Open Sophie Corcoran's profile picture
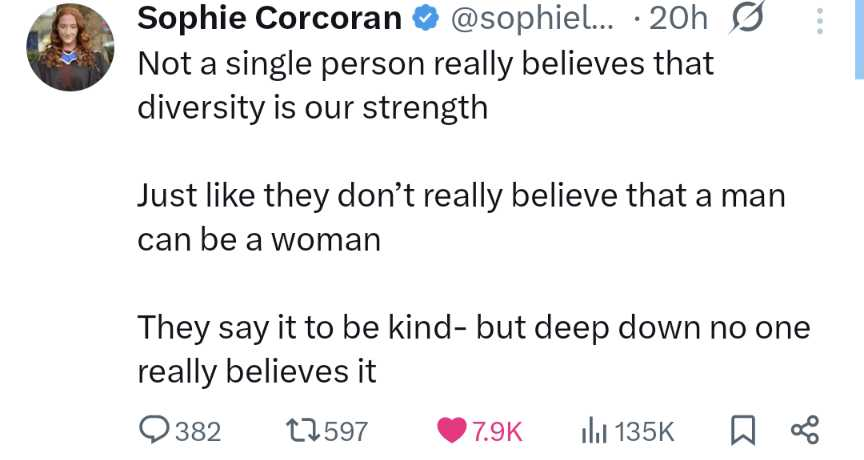This screenshot has width=864, height=460. 69,48
